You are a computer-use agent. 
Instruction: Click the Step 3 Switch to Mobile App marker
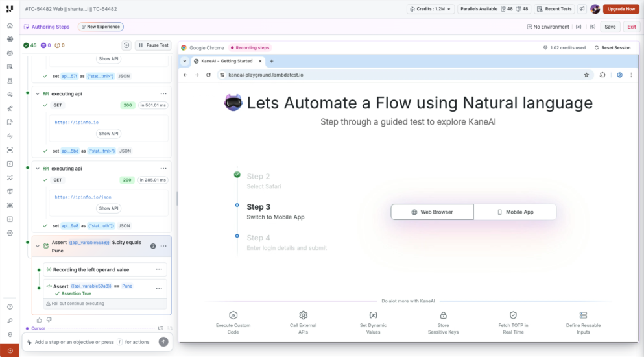coord(237,205)
